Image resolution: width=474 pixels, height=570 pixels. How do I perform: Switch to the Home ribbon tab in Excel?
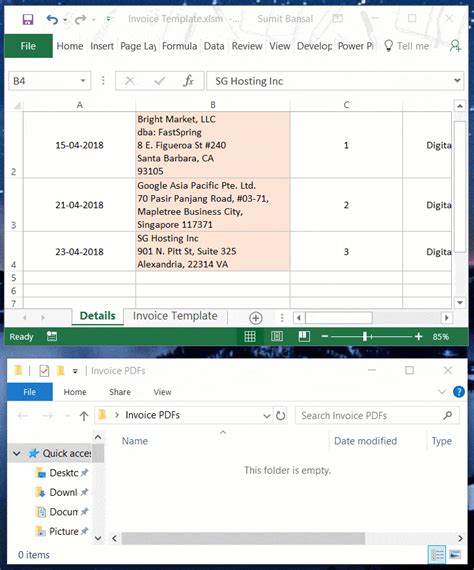(70, 46)
